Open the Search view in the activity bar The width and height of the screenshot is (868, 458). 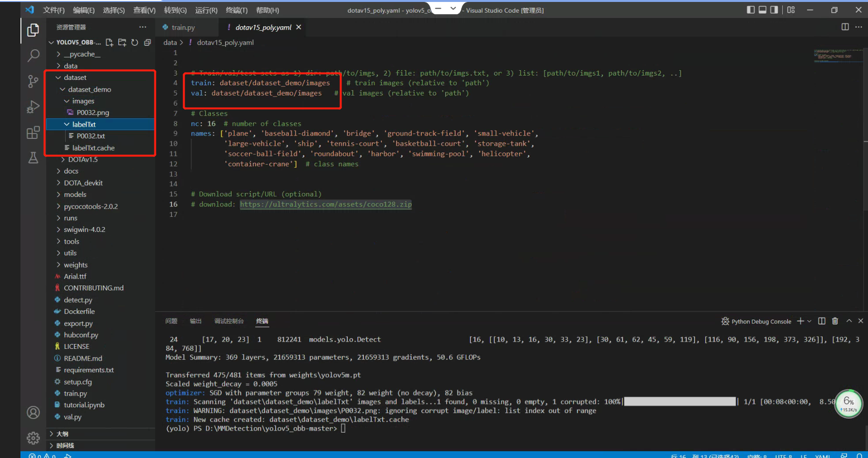point(33,56)
